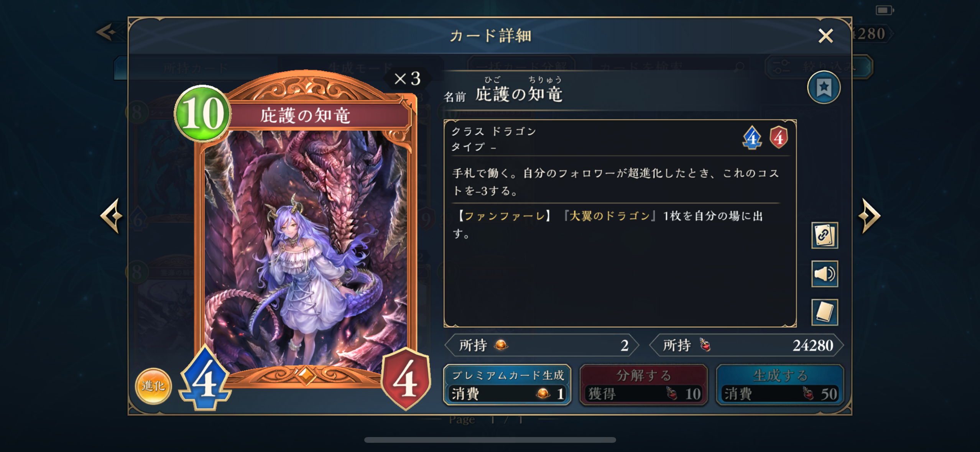Bookmark this card with the star icon
Viewport: 980px width, 452px height.
tap(824, 87)
